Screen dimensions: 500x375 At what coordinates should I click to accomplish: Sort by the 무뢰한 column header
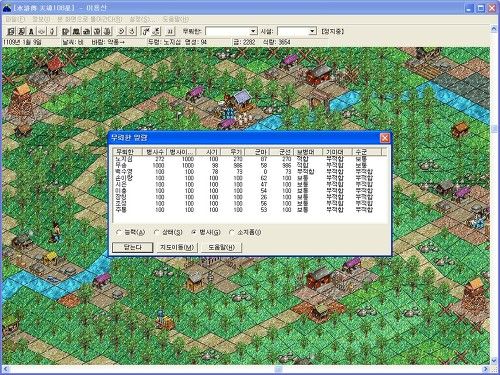tap(128, 152)
